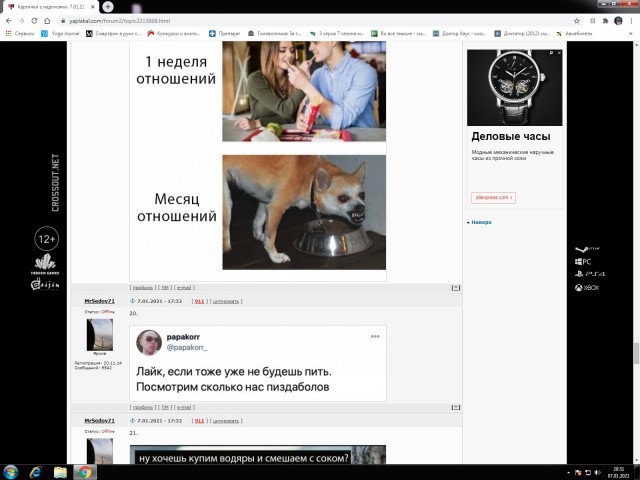This screenshot has width=640, height=480.
Task: Reload the page with the refresh icon
Action: pyautogui.click(x=34, y=21)
